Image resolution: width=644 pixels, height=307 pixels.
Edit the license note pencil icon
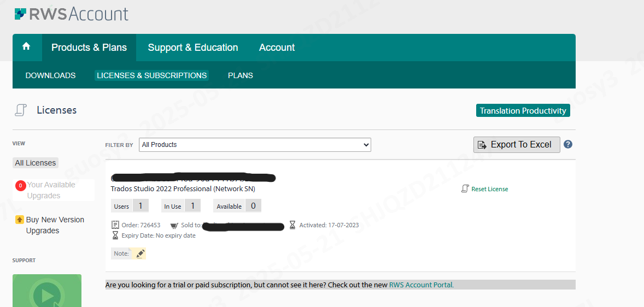pyautogui.click(x=140, y=253)
